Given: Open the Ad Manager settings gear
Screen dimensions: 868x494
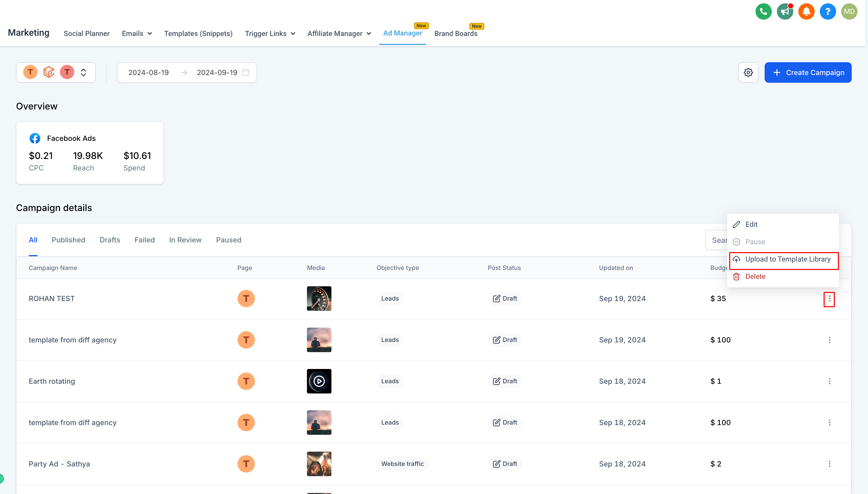Looking at the screenshot, I should 748,72.
